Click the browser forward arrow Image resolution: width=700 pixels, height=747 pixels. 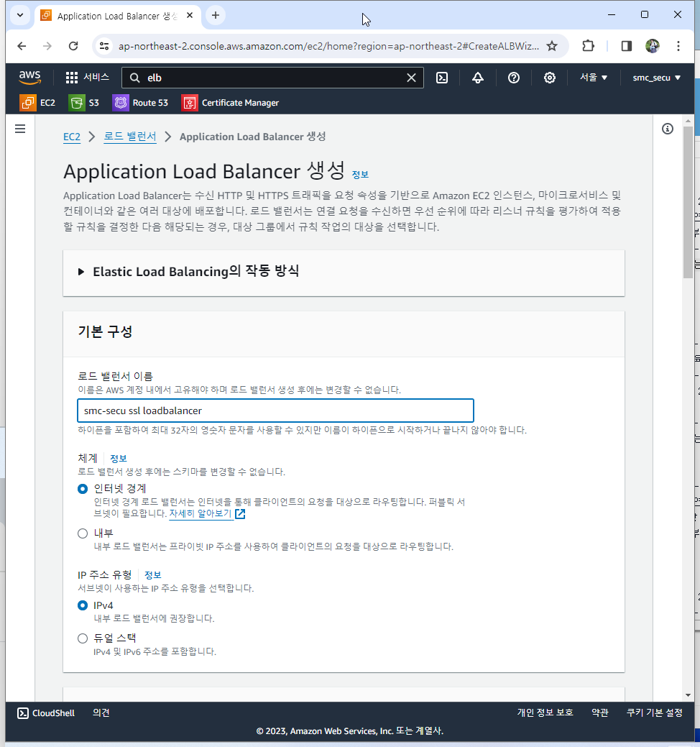point(47,46)
